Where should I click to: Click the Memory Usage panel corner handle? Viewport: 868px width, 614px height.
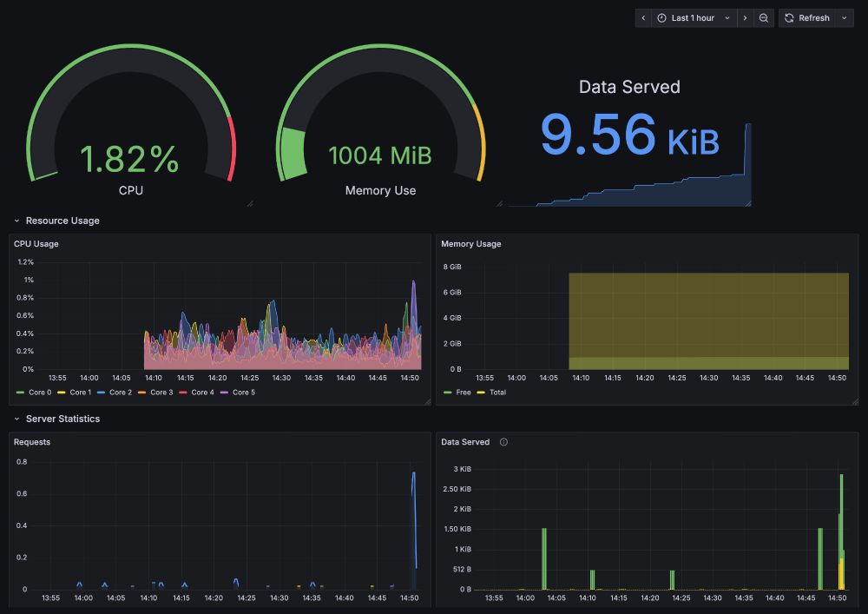coord(855,401)
